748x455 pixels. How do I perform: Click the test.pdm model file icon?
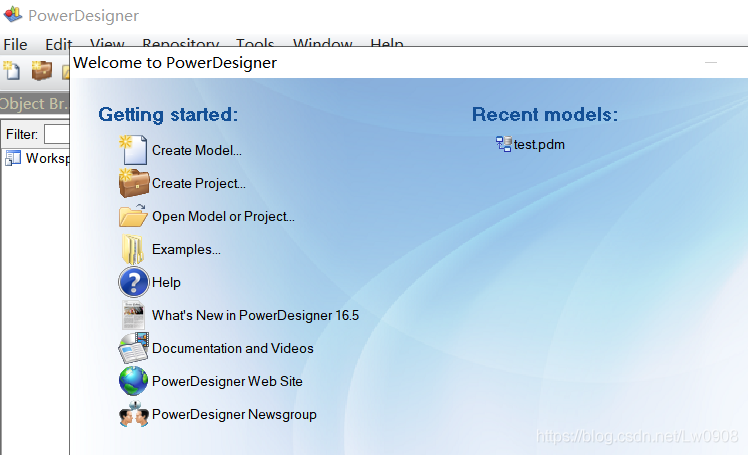click(x=503, y=144)
